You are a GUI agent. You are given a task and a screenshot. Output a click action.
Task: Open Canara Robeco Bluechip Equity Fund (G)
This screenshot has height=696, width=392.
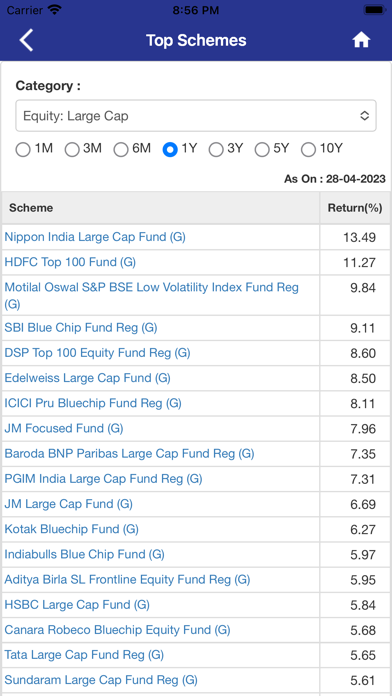117,630
